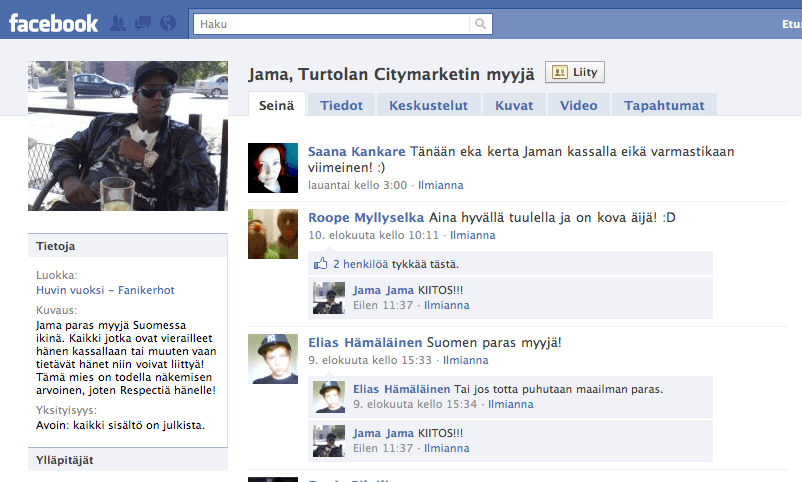This screenshot has height=482, width=802.
Task: Go to the Tapahtumat tab
Action: click(664, 105)
